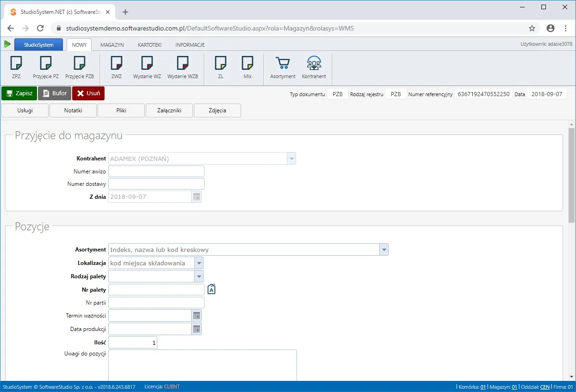This screenshot has height=392, width=576.
Task: Open calendar for Data produkcji
Action: pyautogui.click(x=197, y=329)
